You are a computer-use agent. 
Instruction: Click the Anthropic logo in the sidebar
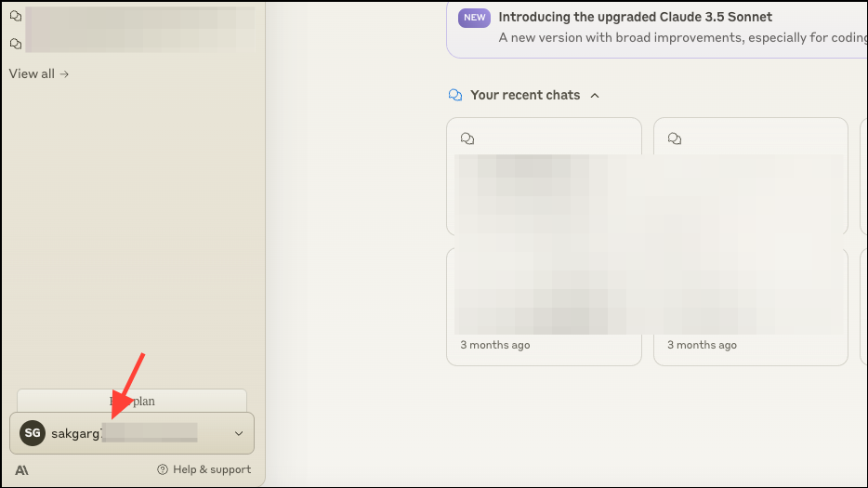(x=21, y=470)
